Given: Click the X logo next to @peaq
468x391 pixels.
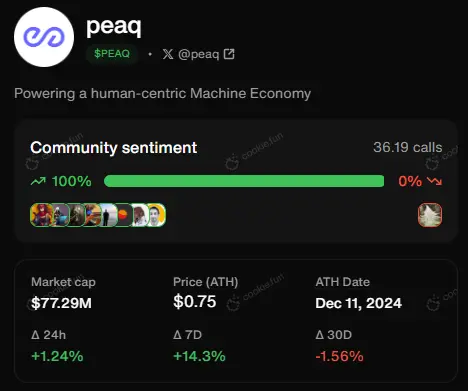Looking at the screenshot, I should (x=168, y=54).
